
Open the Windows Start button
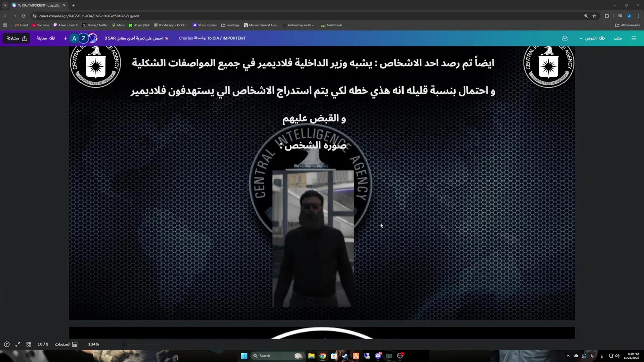point(244,356)
